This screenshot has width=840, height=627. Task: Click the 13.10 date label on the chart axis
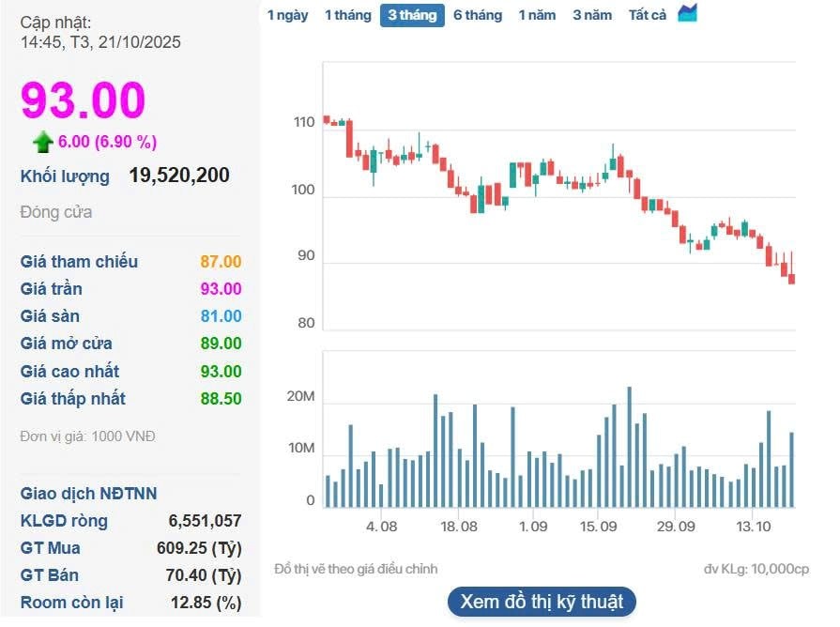pyautogui.click(x=753, y=528)
